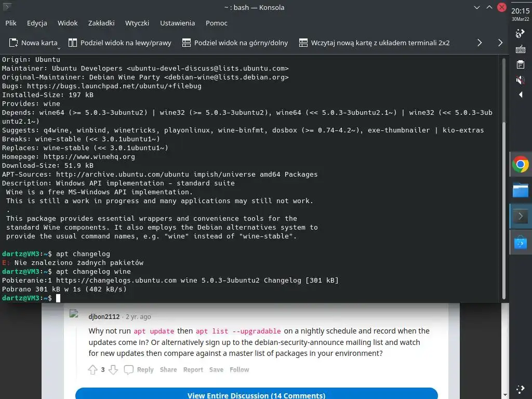
Task: Click the 'apt changelog wine' command line
Action: [x=94, y=271]
